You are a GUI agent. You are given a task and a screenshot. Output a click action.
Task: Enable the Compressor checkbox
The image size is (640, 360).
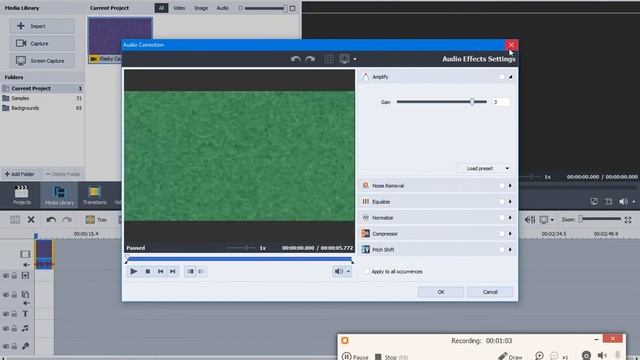click(x=502, y=233)
